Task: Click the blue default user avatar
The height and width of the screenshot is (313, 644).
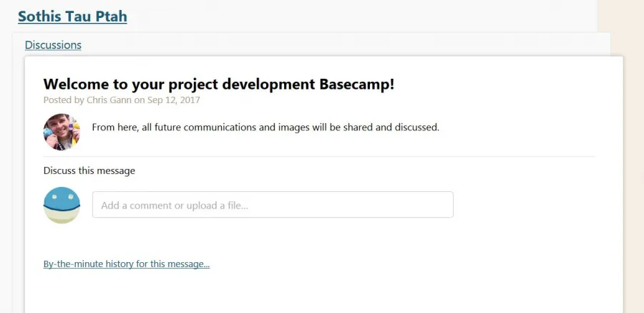Action: click(x=62, y=205)
